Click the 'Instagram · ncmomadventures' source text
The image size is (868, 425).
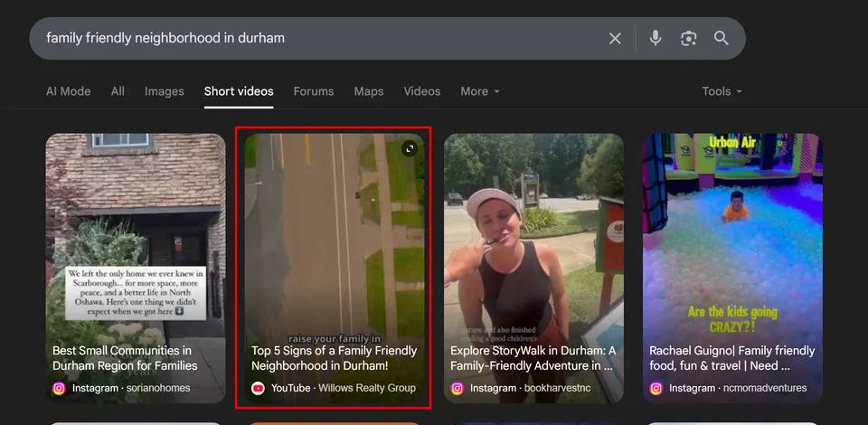(738, 389)
